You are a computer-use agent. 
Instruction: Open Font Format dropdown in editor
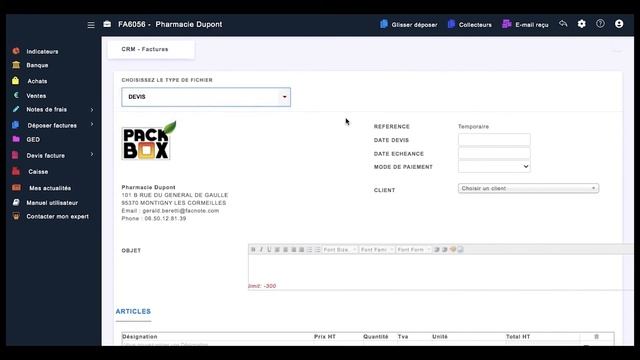pos(413,250)
